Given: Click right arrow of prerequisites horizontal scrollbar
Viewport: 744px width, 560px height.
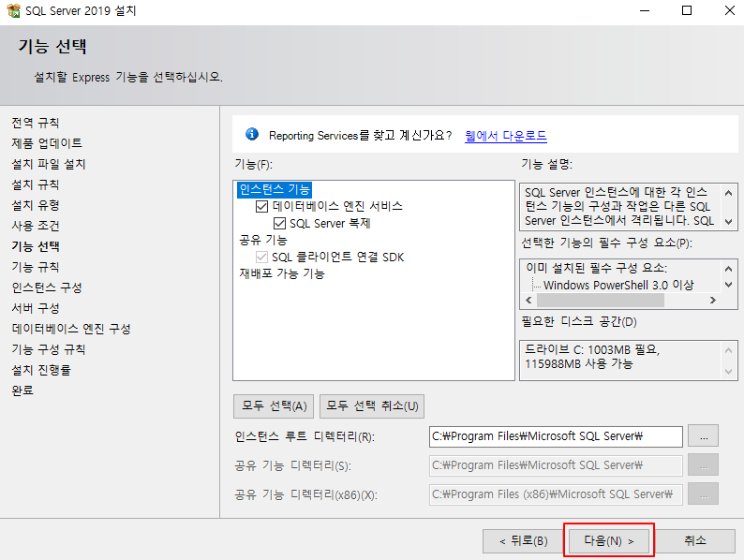Looking at the screenshot, I should pyautogui.click(x=712, y=301).
